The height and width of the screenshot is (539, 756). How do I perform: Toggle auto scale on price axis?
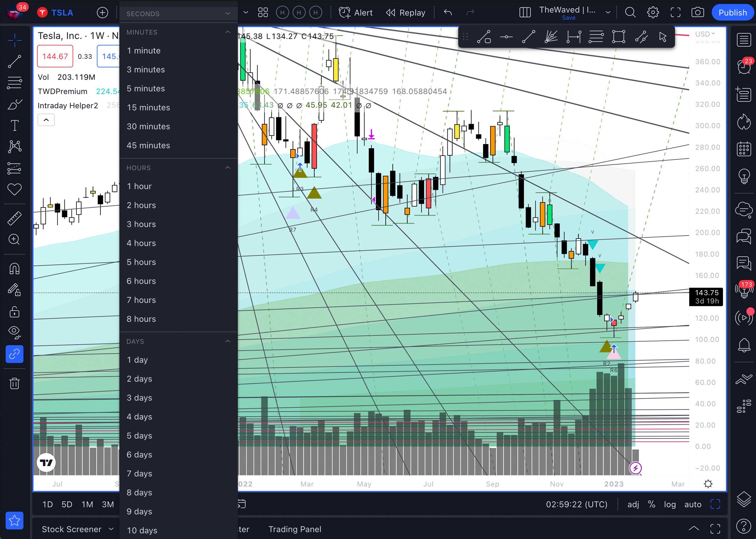click(x=693, y=504)
